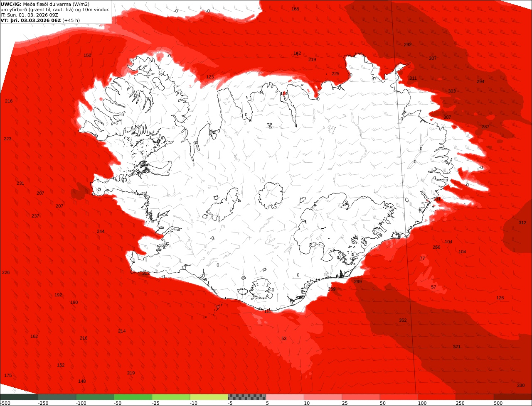Click the valid time text 'VT: þri. 03.03.2026 06Z'

tap(31, 20)
